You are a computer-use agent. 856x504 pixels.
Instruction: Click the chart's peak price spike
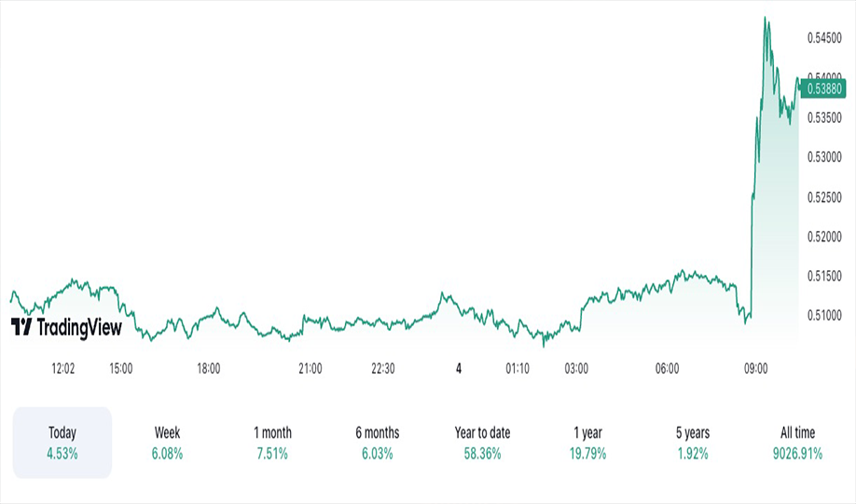pyautogui.click(x=766, y=19)
